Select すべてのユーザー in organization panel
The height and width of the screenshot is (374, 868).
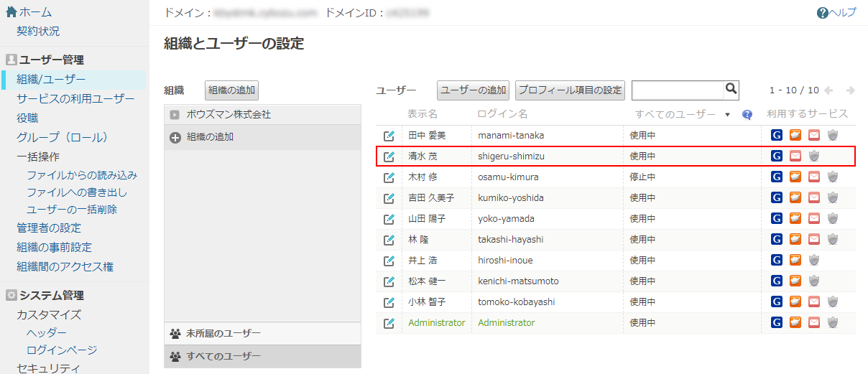pyautogui.click(x=223, y=356)
